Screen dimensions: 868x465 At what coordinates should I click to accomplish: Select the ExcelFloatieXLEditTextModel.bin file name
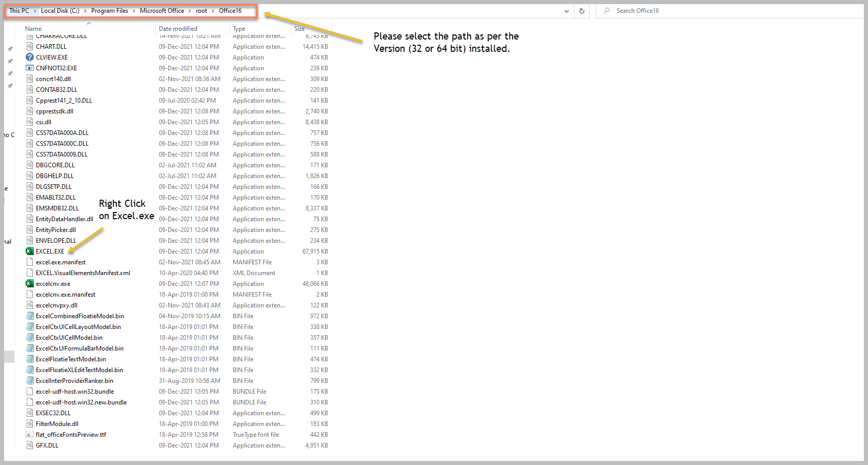coord(79,370)
